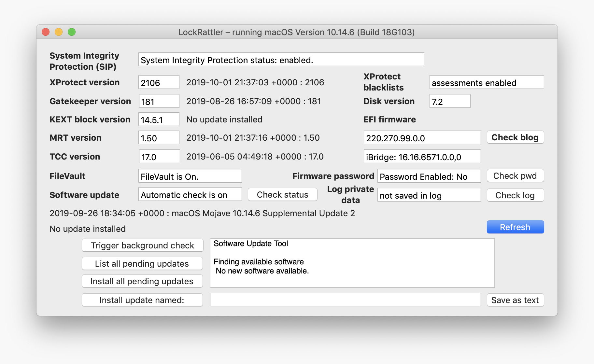Click the iBridge version field
Image resolution: width=594 pixels, height=364 pixels.
coord(422,157)
